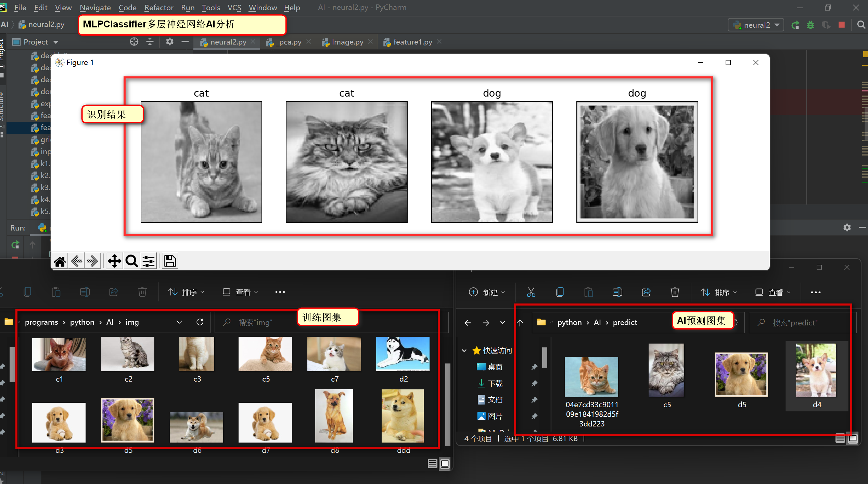Collapse the 快速访问 quick access tree
The image size is (868, 484).
click(464, 350)
